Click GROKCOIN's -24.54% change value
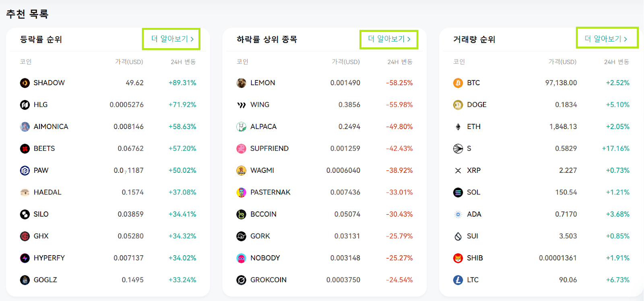Screen dimensions: 644x301 pos(399,280)
